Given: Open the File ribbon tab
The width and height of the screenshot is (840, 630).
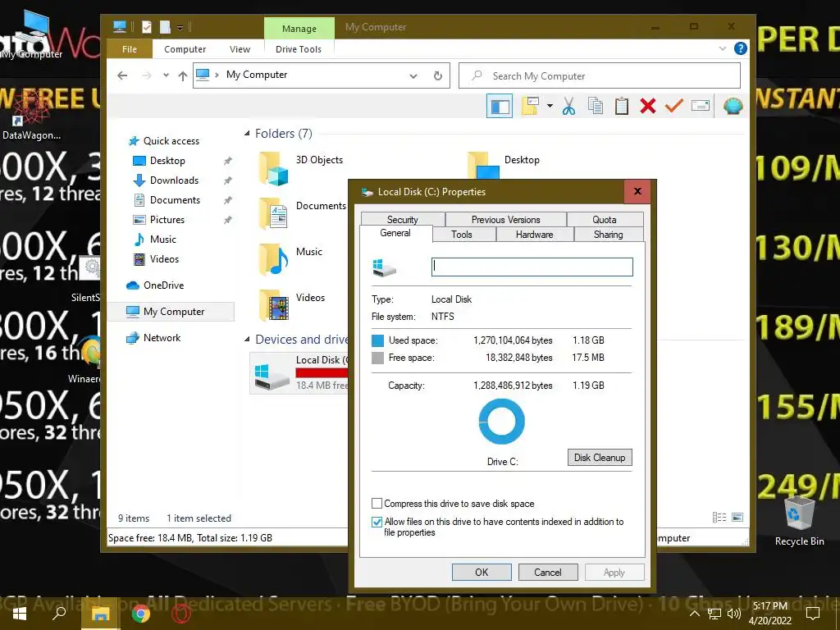Looking at the screenshot, I should tap(130, 48).
